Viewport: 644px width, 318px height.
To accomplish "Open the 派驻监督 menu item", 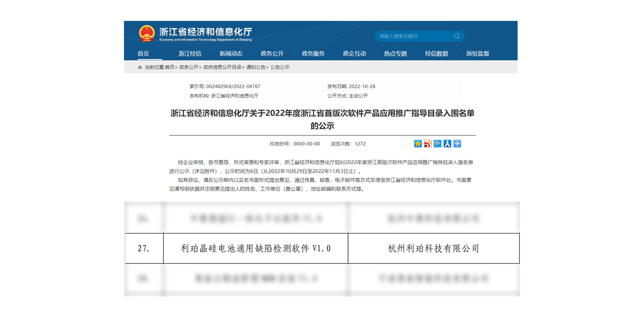I will [477, 53].
